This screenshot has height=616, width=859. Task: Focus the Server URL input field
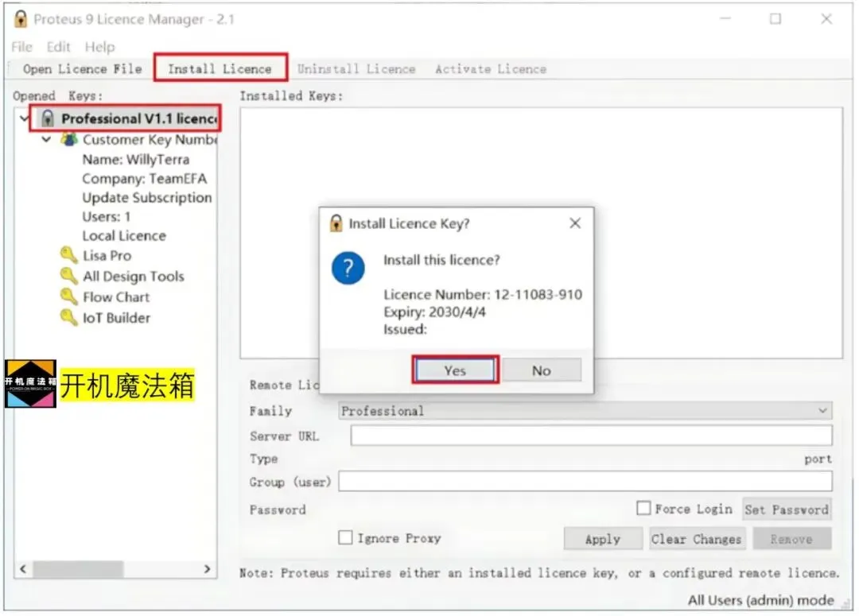591,436
